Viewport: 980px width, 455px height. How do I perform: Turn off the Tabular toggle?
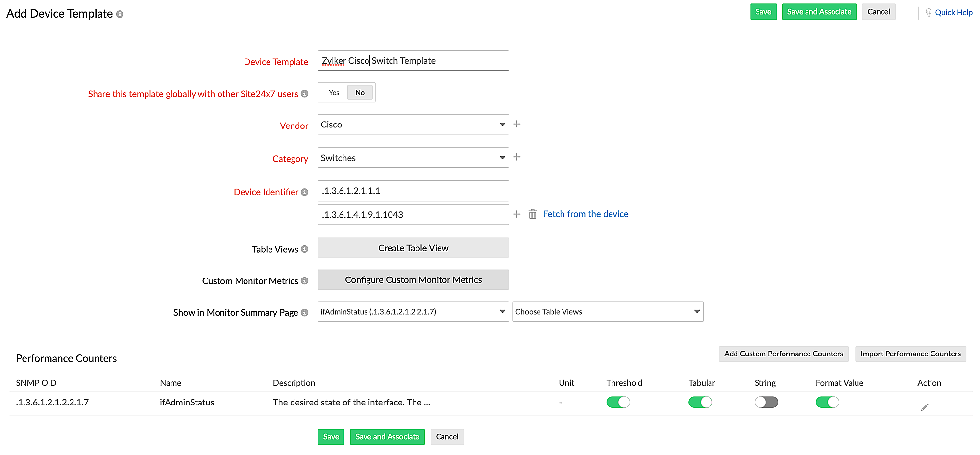[700, 403]
